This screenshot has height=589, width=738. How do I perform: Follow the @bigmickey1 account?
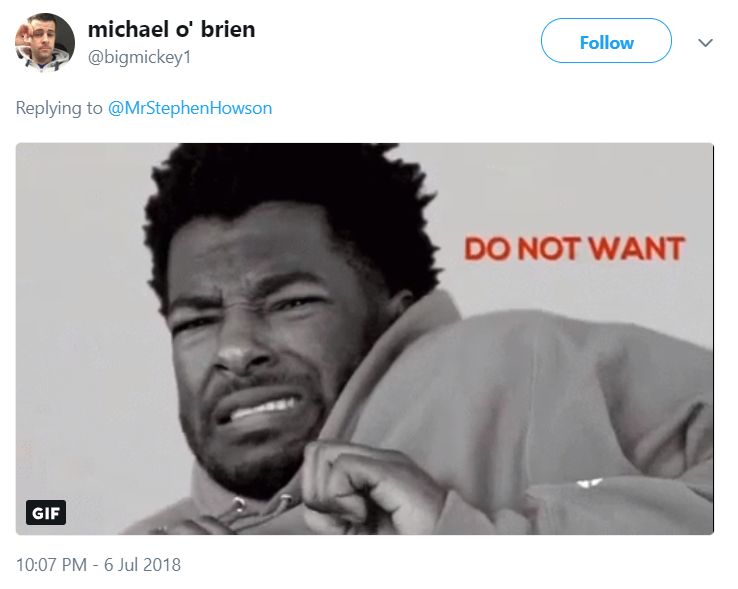tap(606, 41)
